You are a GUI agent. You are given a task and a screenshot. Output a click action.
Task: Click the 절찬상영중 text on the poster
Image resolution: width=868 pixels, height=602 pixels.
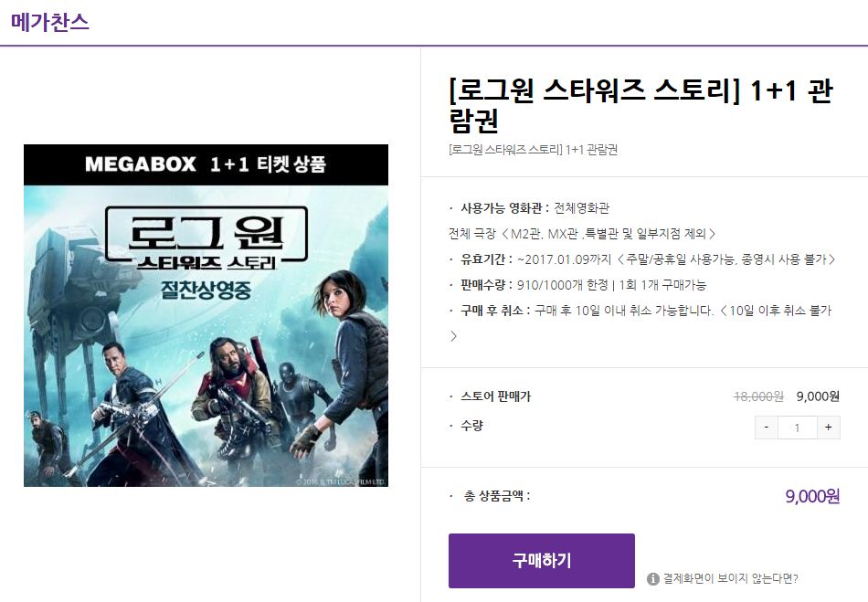(206, 290)
